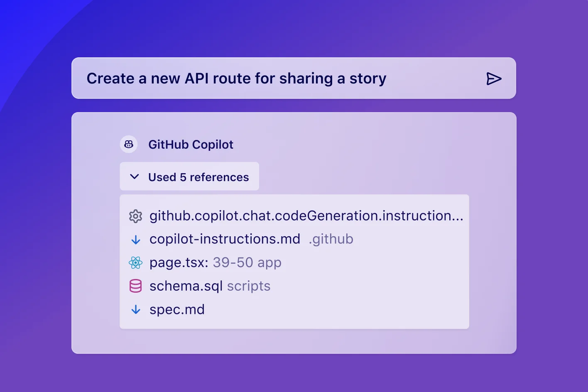The width and height of the screenshot is (588, 392).
Task: Click the markdown arrow icon beside copilot-instructions.md
Action: pyautogui.click(x=136, y=240)
